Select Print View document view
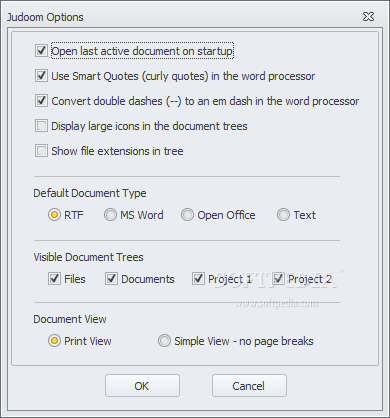This screenshot has height=418, width=390. click(x=54, y=341)
